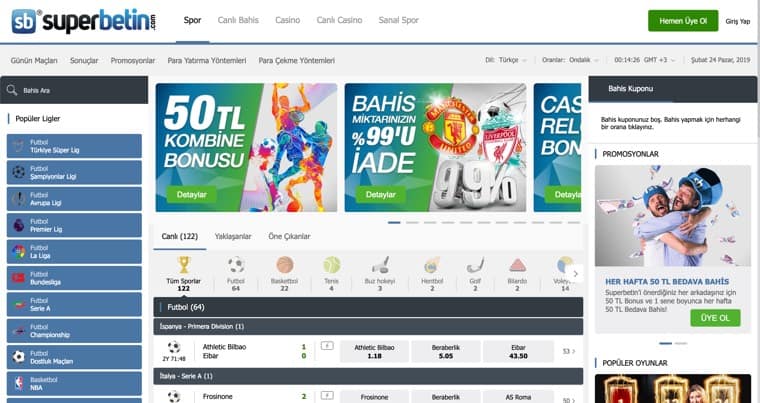Switch to Canlı Casino tab
The height and width of the screenshot is (403, 760).
[339, 20]
